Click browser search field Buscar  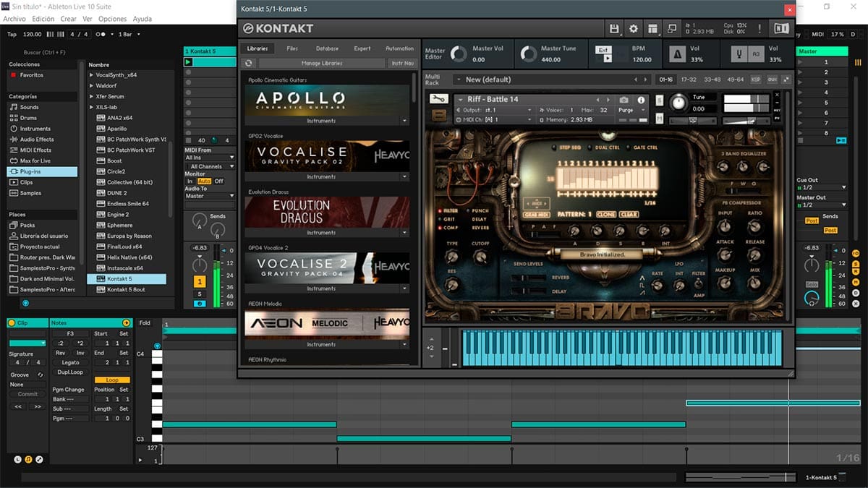43,53
